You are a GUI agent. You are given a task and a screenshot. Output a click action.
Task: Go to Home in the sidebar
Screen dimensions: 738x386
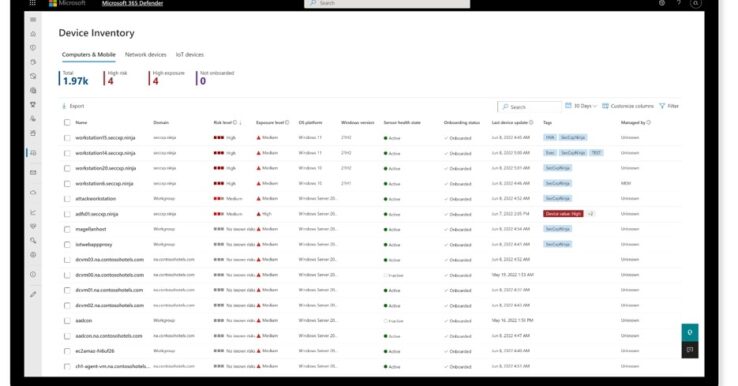click(x=33, y=34)
